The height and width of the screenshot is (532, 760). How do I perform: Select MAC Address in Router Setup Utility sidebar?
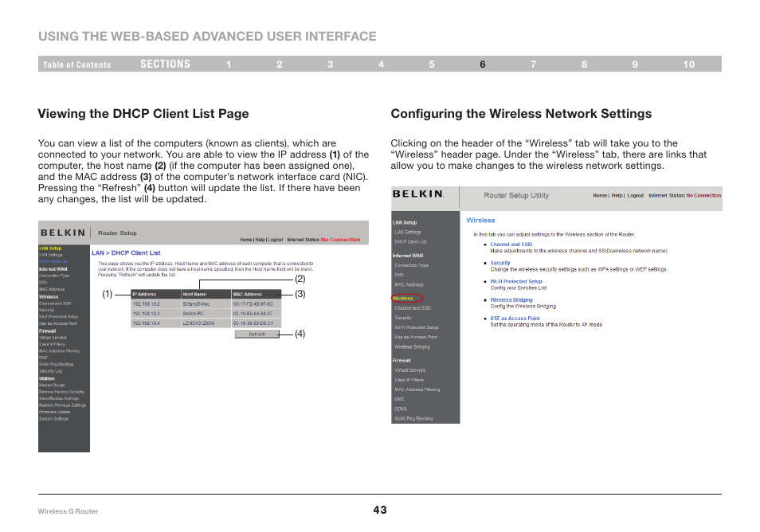click(409, 284)
